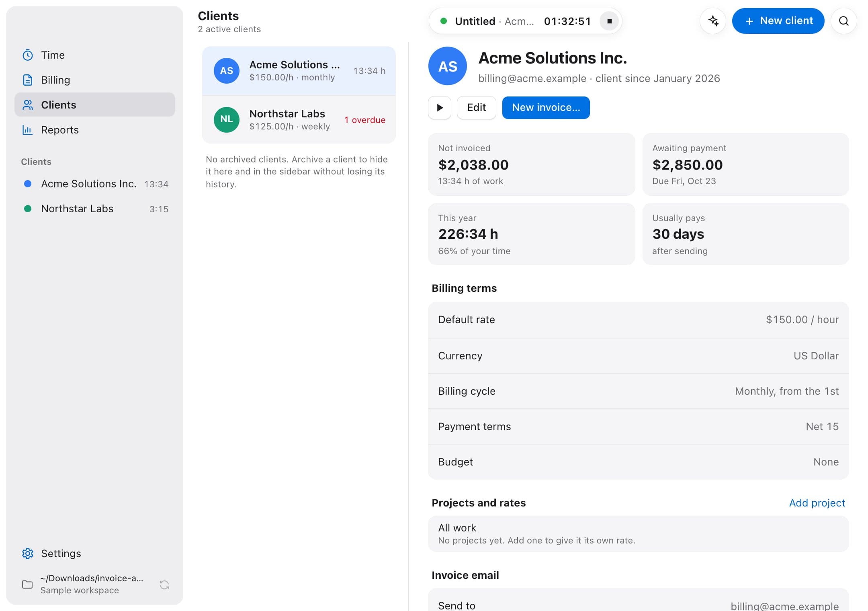Click the Billing cycle row

point(638,391)
